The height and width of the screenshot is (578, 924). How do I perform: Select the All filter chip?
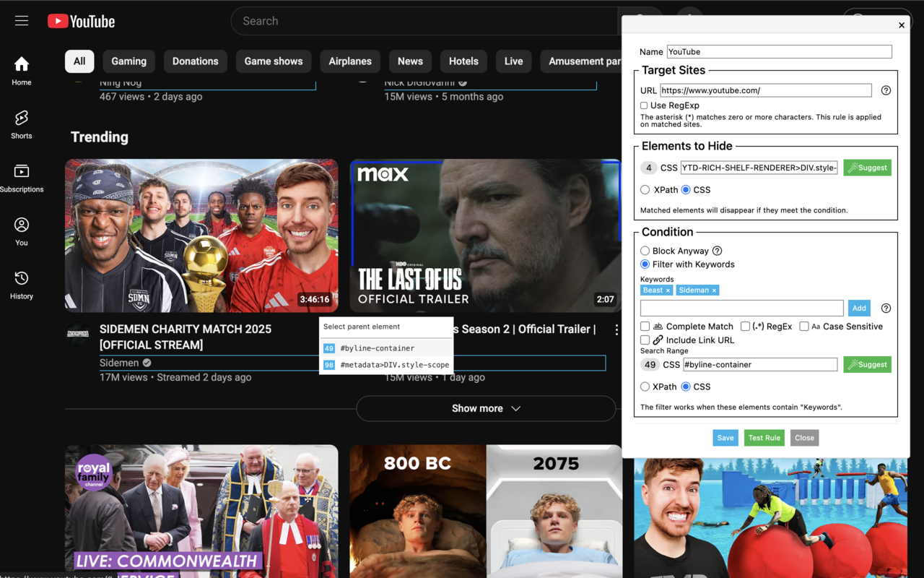point(79,61)
